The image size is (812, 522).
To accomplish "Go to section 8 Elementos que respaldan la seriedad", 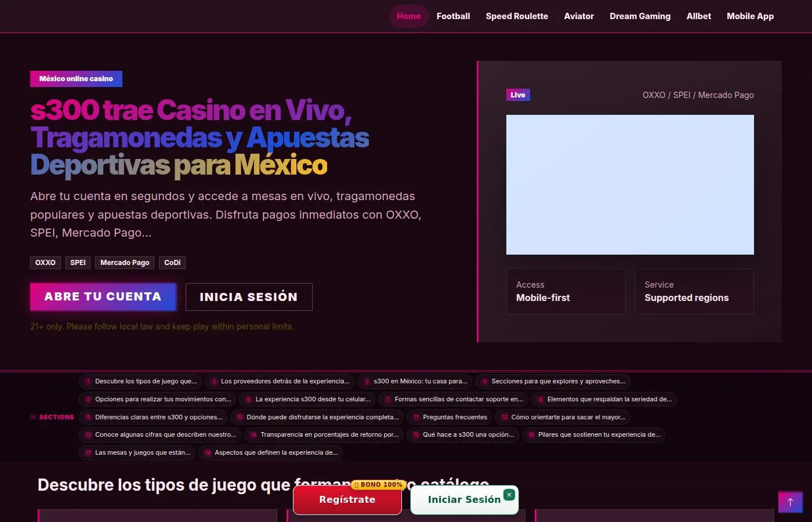I will [604, 400].
